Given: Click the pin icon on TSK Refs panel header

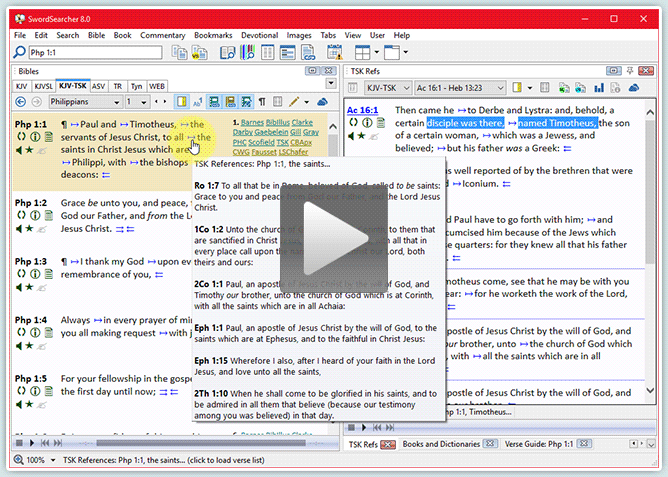Looking at the screenshot, I should tap(630, 71).
